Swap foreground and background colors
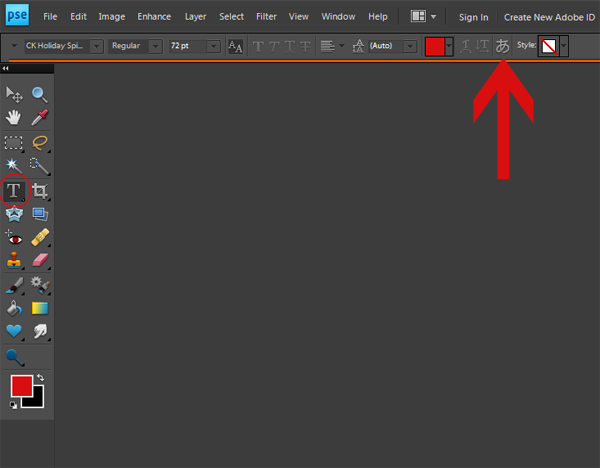 pos(41,378)
